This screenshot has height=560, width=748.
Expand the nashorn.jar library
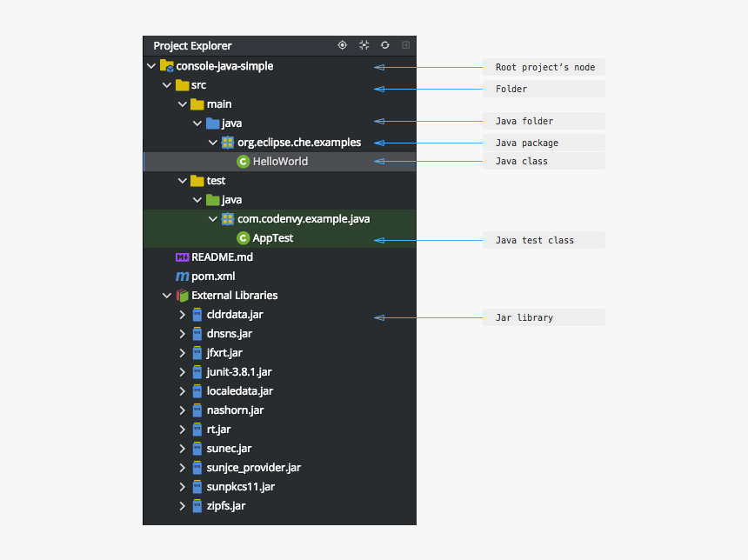coord(183,410)
